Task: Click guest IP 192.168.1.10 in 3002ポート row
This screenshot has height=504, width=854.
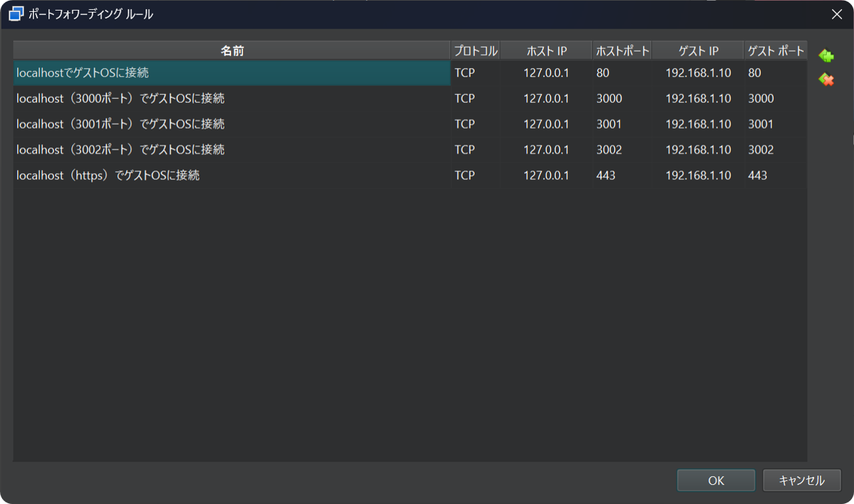Action: pos(699,149)
